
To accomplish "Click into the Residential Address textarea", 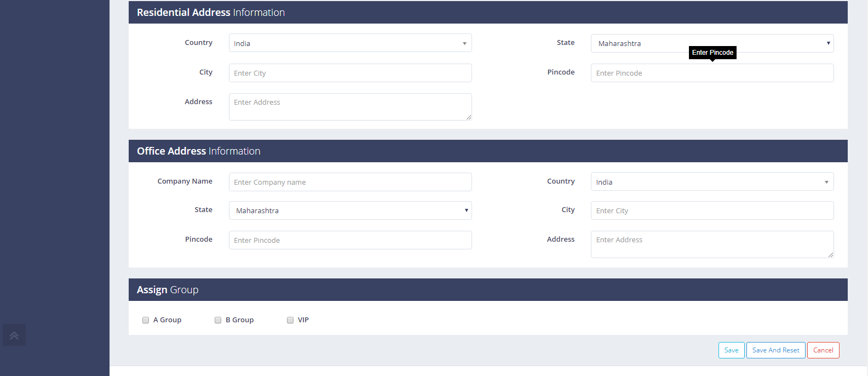I will tap(350, 106).
